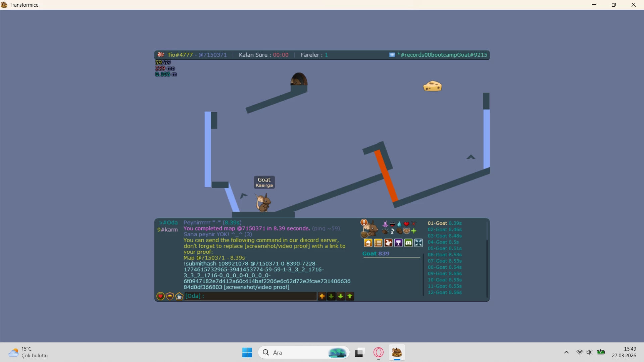644x362 pixels.
Task: Click the [Oda] chat input field
Action: point(250,296)
